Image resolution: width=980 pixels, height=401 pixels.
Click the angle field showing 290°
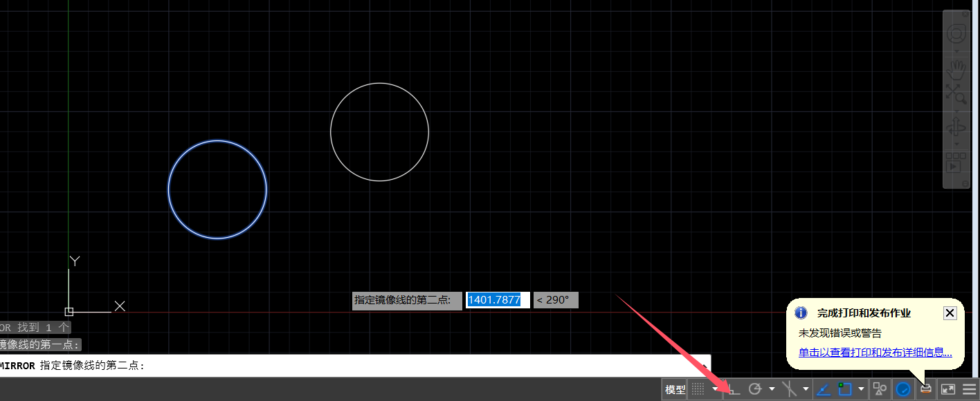point(556,300)
